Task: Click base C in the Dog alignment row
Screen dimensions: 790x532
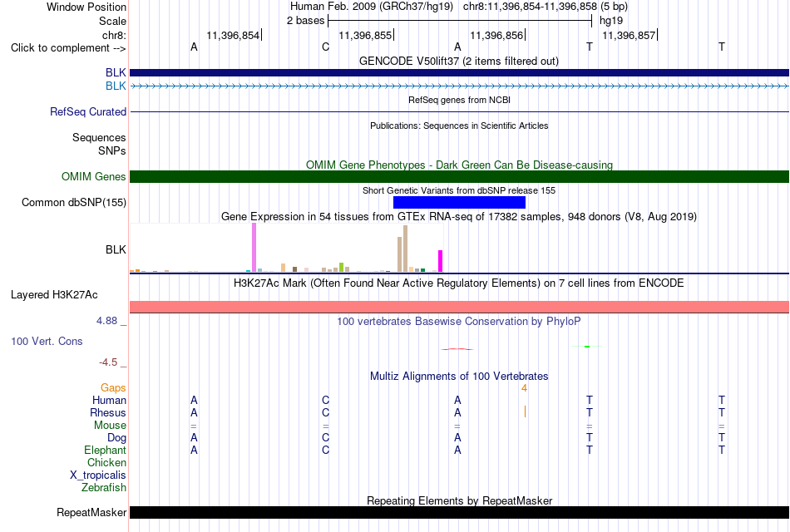Action: (x=325, y=438)
